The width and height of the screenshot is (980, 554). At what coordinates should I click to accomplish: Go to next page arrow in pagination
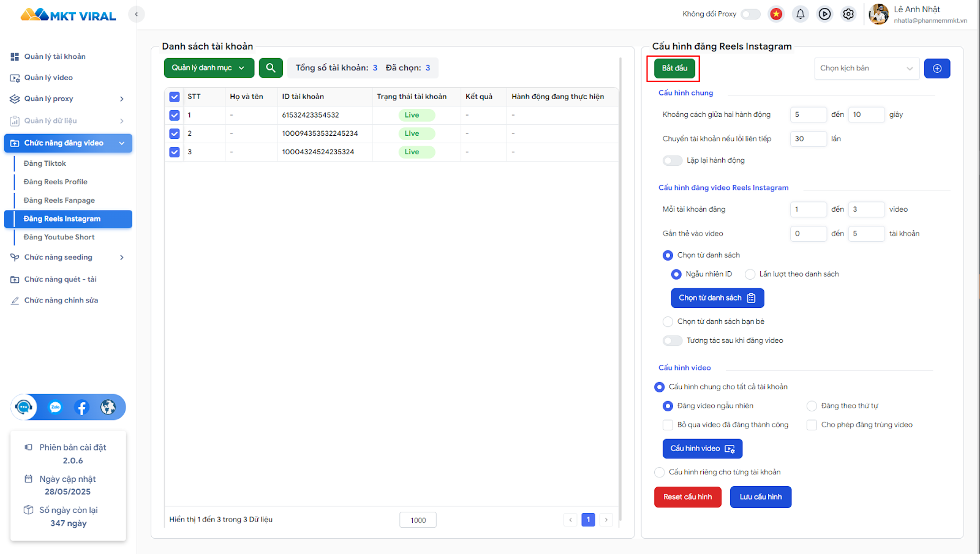(x=606, y=520)
